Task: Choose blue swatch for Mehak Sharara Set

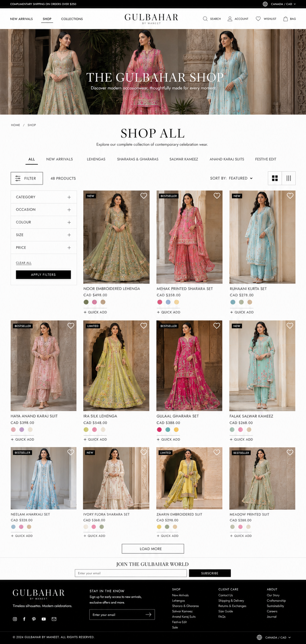Action: coord(168,302)
